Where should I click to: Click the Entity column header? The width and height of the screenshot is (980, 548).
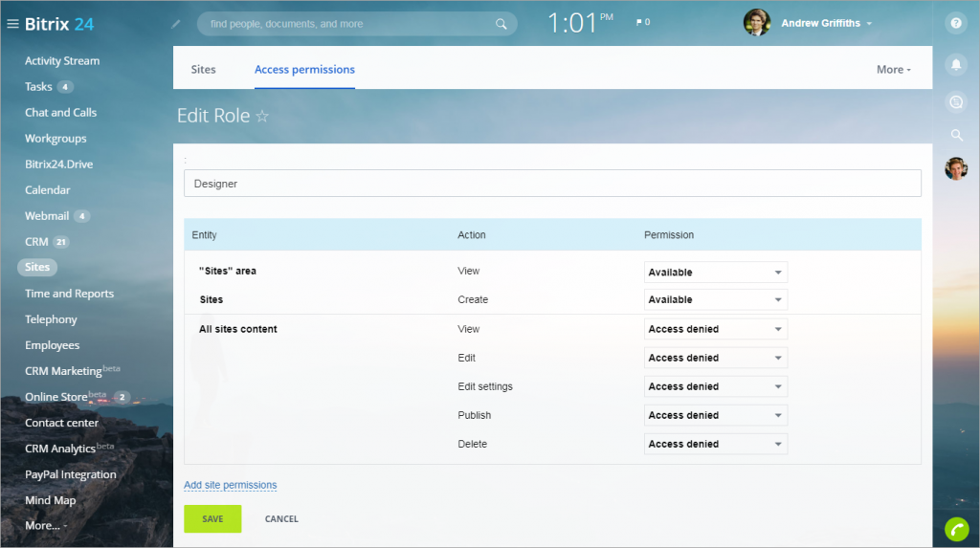[x=205, y=235]
